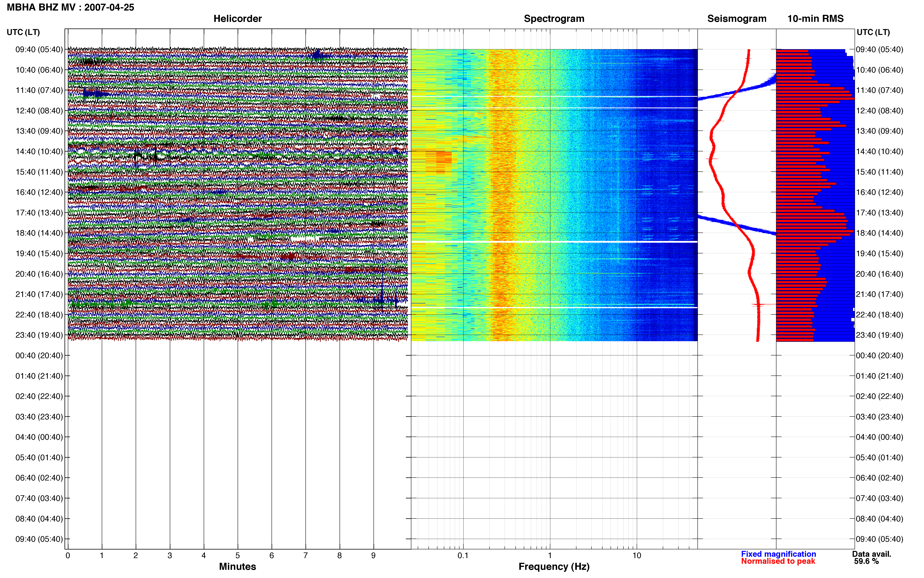Screen dimensions: 924x578
Task: Click the '10' frequency tick label
Action: pos(637,555)
